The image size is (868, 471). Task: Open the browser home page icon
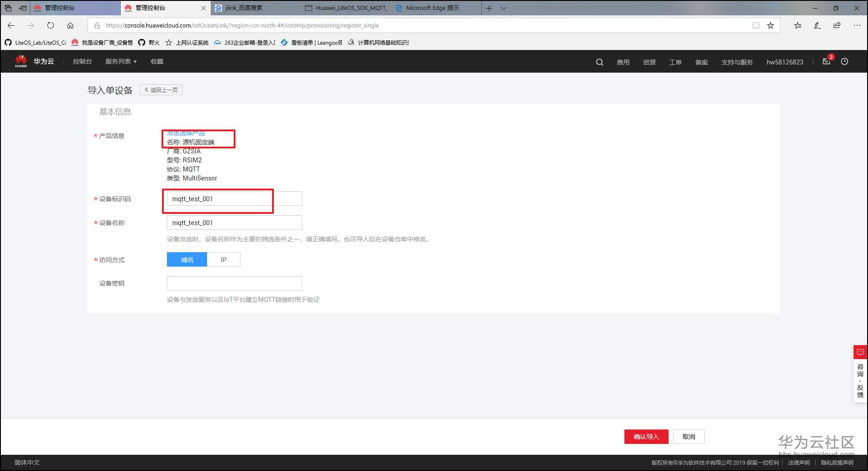70,25
